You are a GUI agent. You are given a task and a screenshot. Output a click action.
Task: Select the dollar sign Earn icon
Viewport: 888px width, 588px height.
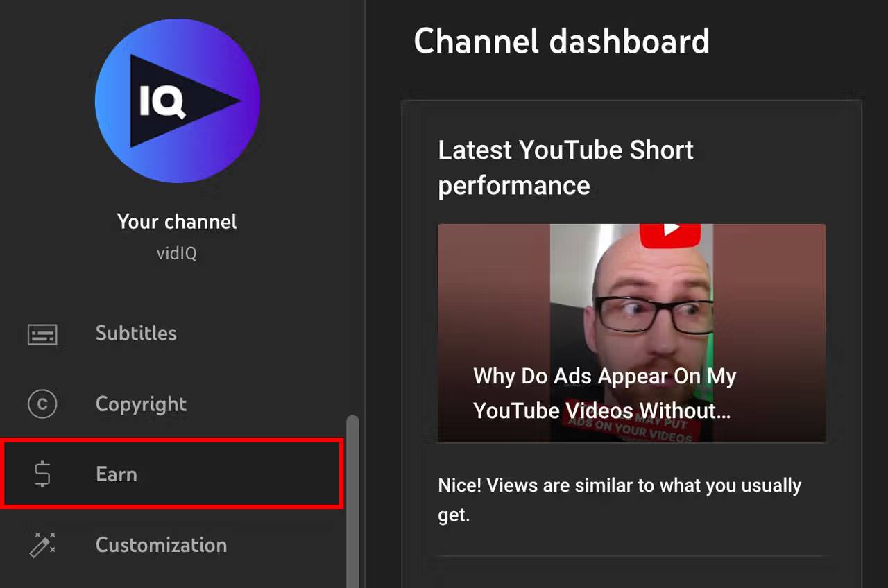pos(42,474)
